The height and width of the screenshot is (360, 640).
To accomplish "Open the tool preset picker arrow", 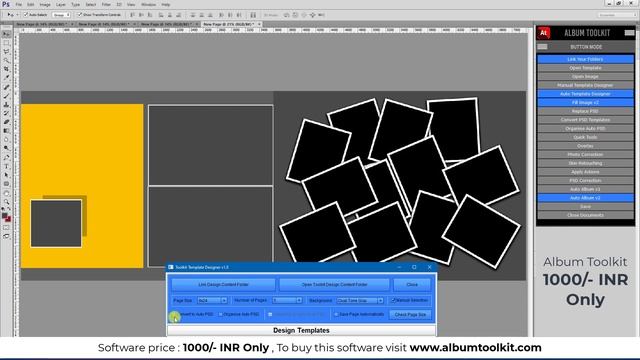I will pyautogui.click(x=17, y=15).
